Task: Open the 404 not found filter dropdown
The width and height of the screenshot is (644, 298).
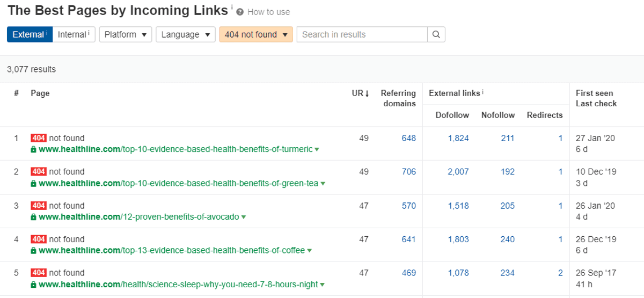Action: point(256,34)
